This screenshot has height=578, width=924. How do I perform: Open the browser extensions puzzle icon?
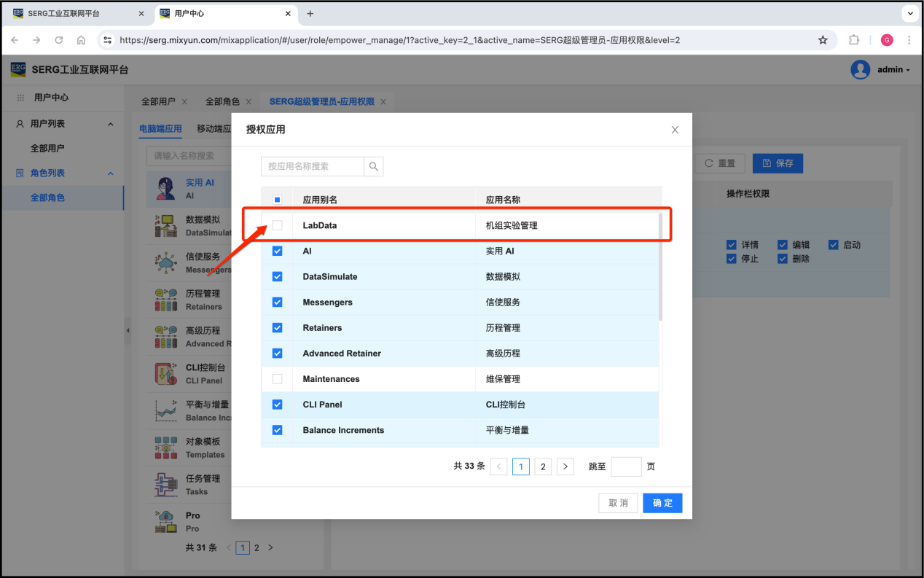tap(855, 40)
